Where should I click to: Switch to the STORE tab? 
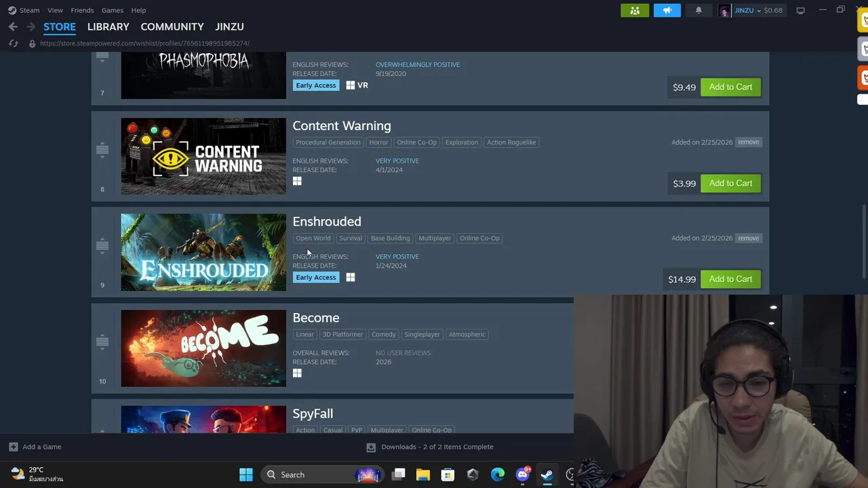tap(60, 26)
